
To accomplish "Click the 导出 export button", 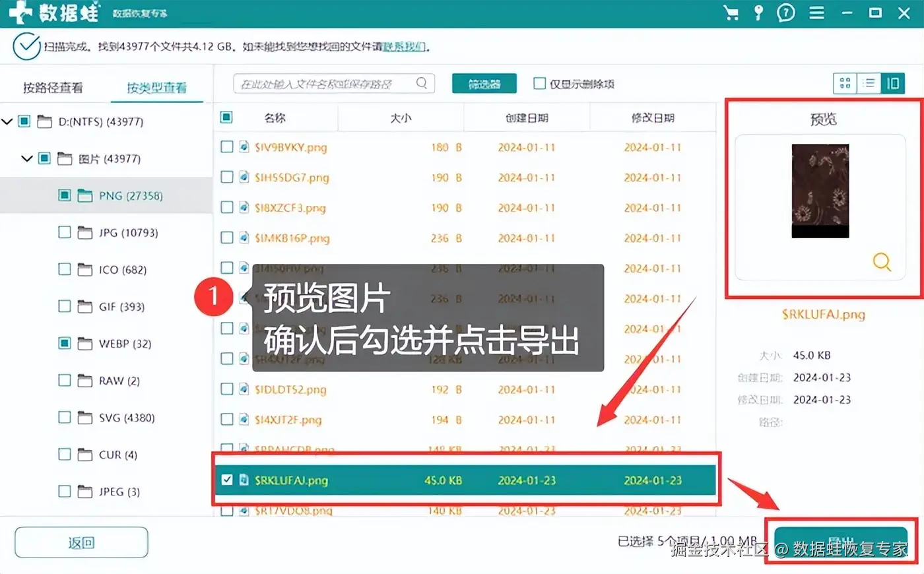I will (x=840, y=543).
